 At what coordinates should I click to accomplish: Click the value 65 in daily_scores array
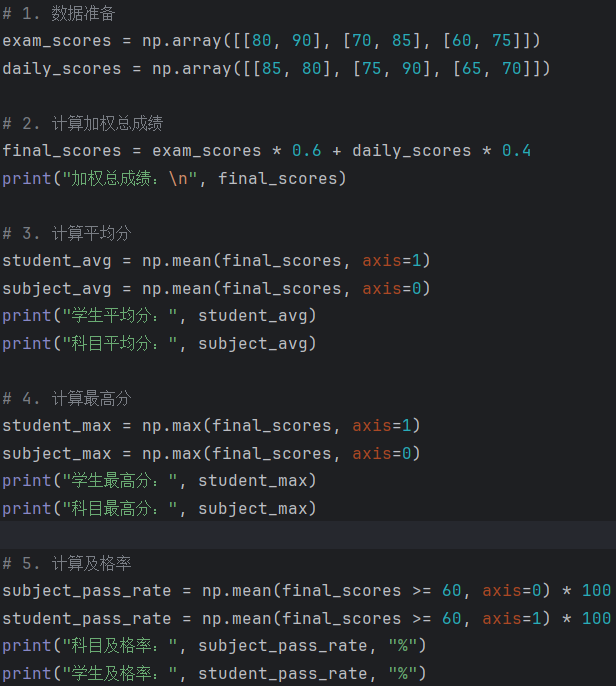pyautogui.click(x=472, y=69)
